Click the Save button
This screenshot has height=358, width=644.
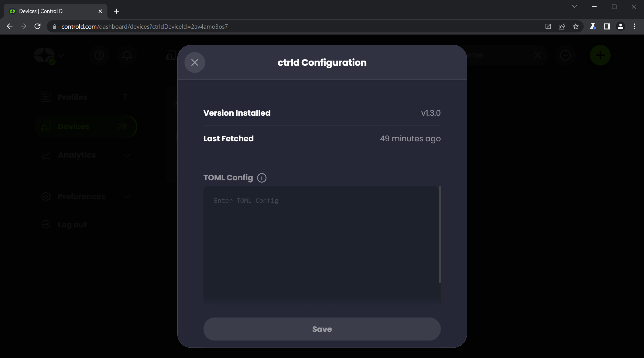[x=322, y=329]
